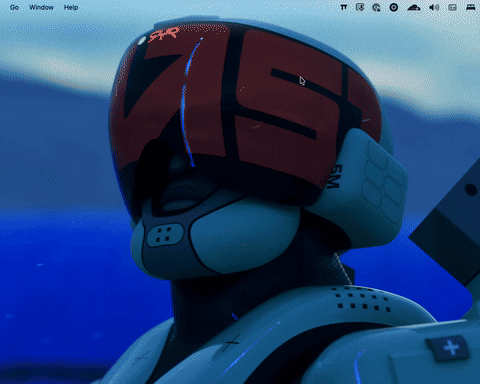Open the round play-button menu bar icon
The height and width of the screenshot is (384, 480).
click(x=394, y=7)
